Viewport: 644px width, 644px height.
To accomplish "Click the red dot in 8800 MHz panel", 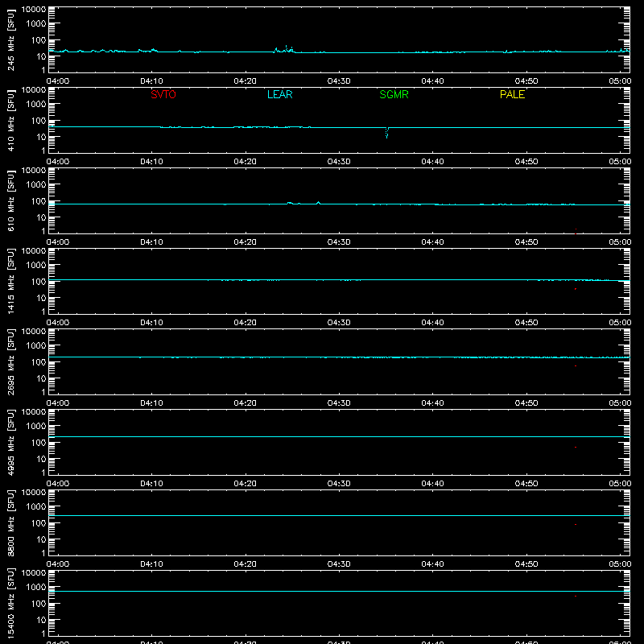I will (576, 525).
